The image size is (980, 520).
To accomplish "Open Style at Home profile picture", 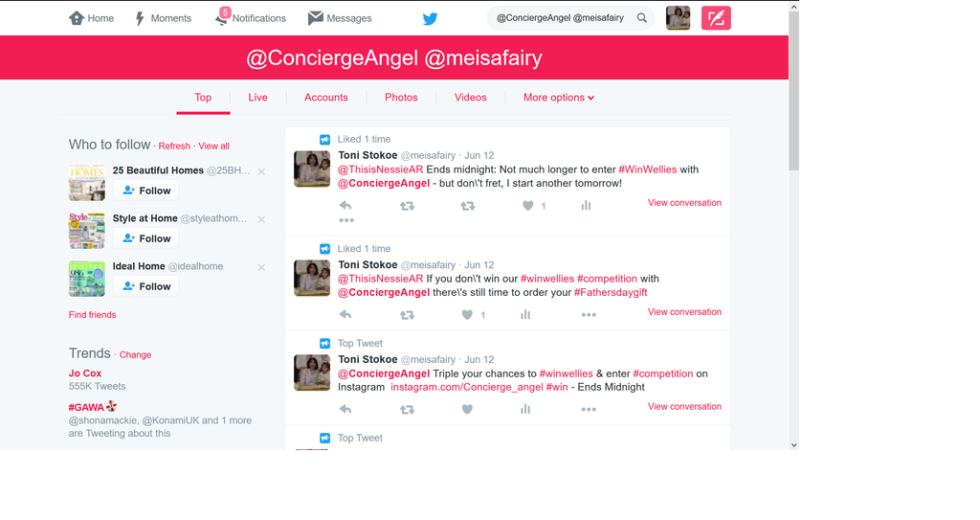I will (87, 231).
